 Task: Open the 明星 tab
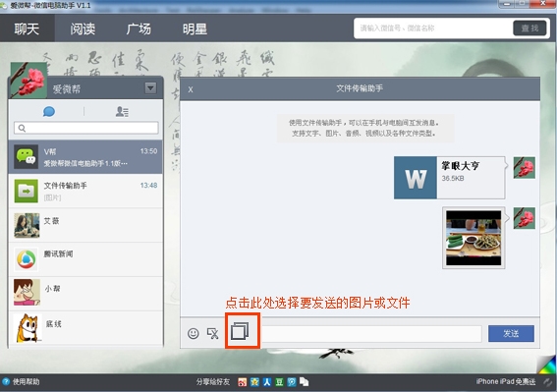pos(195,28)
